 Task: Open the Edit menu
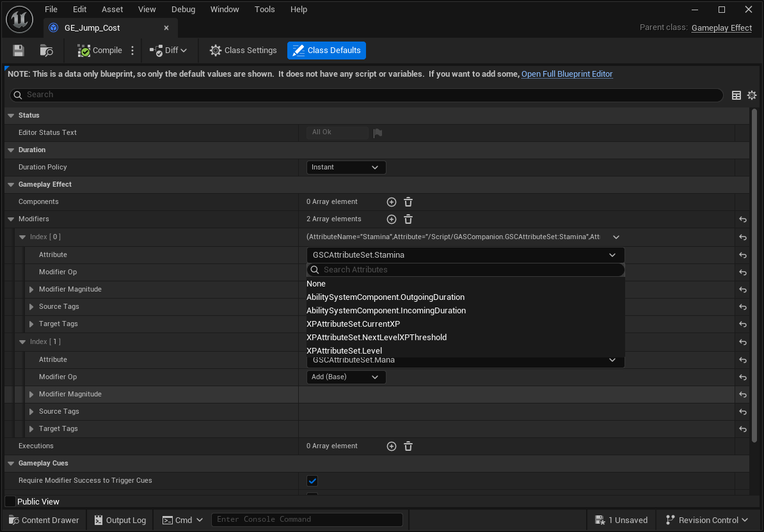click(x=79, y=9)
